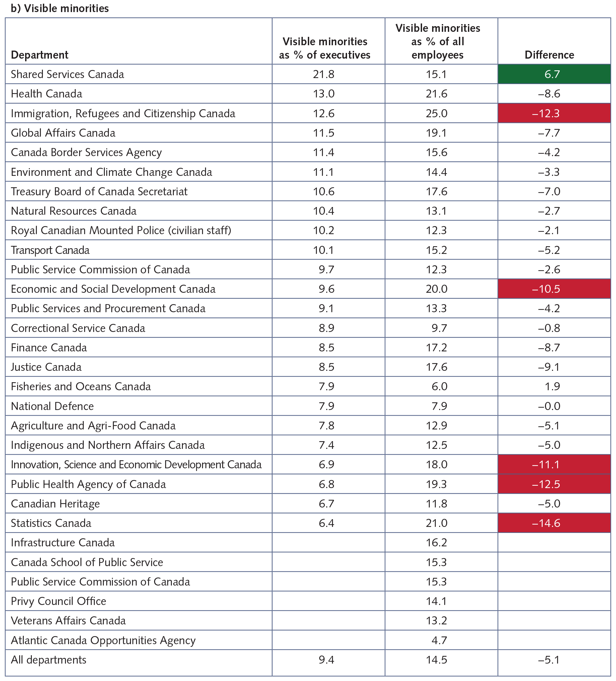Select the Canadian Heritage row label

(55, 504)
